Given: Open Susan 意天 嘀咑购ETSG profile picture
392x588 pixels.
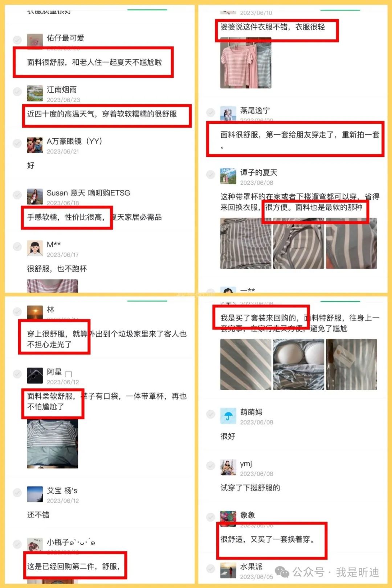Looking at the screenshot, I should [35, 196].
